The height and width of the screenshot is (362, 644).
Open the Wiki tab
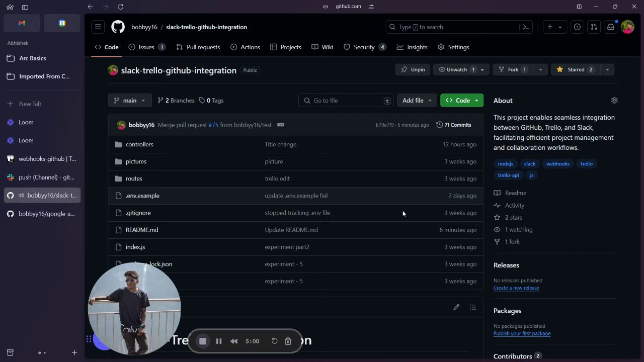click(323, 47)
